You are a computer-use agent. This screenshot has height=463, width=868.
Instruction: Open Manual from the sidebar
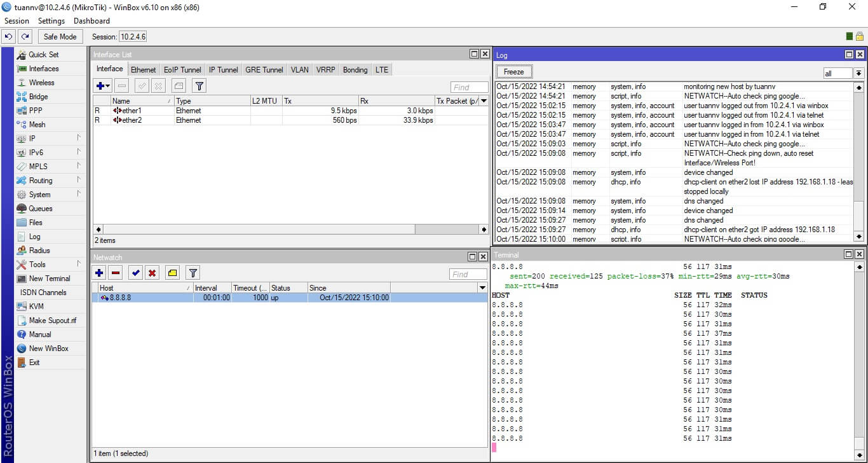click(x=40, y=335)
